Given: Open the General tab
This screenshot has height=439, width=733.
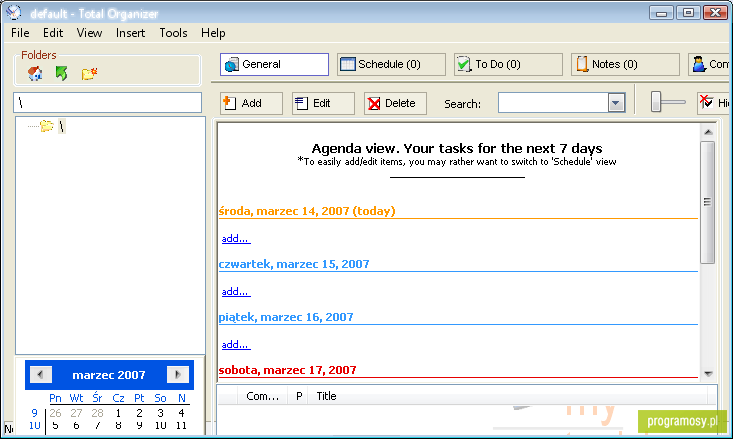Looking at the screenshot, I should click(x=274, y=64).
